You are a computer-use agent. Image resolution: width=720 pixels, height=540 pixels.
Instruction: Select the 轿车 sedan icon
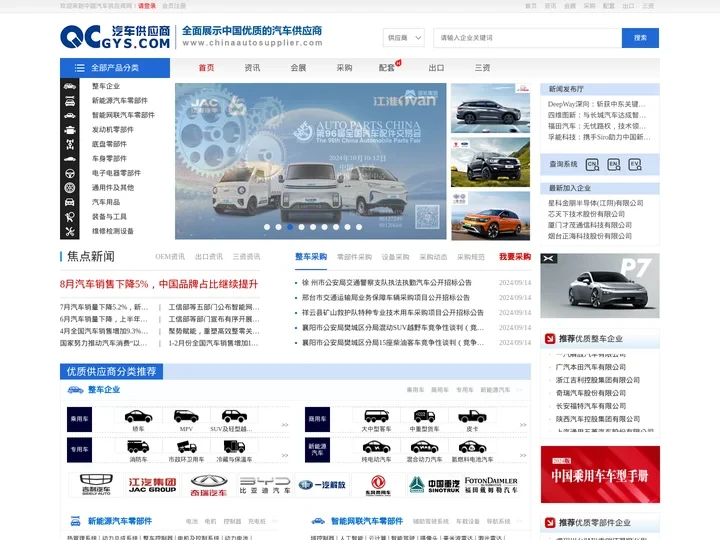pos(138,416)
